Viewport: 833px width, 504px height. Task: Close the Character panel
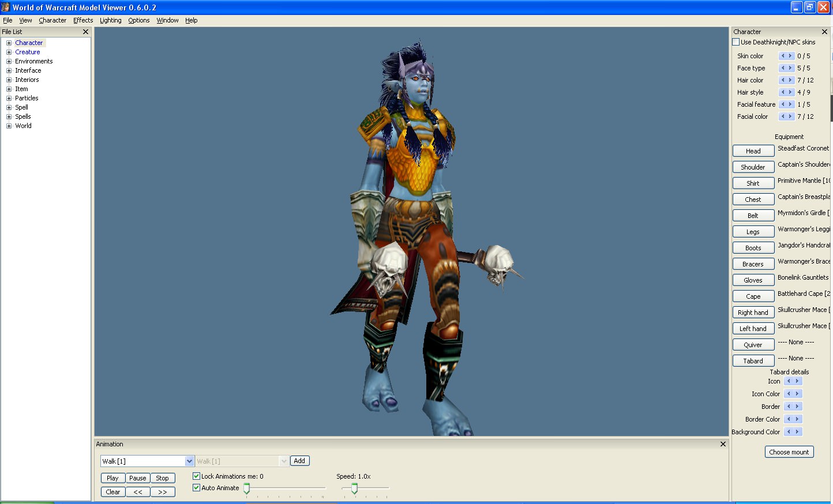(824, 32)
